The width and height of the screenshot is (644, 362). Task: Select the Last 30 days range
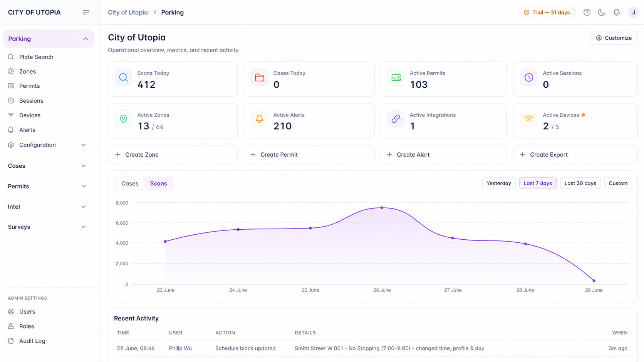pos(580,183)
